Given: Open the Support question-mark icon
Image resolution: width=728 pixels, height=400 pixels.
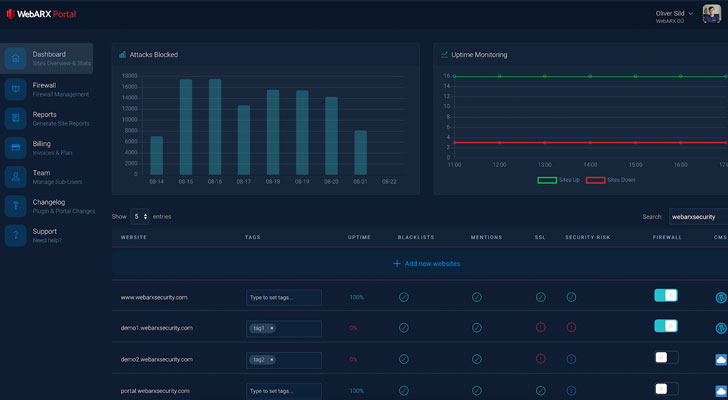Looking at the screenshot, I should 15,235.
